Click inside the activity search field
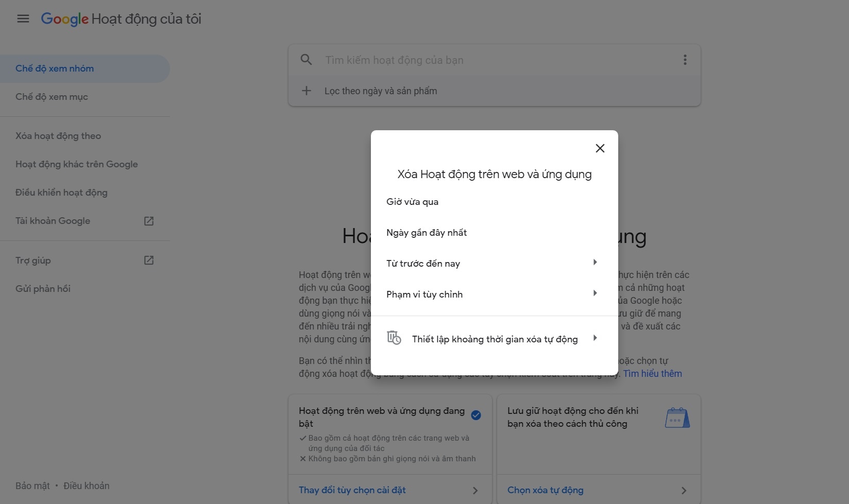The width and height of the screenshot is (849, 504). pyautogui.click(x=464, y=60)
